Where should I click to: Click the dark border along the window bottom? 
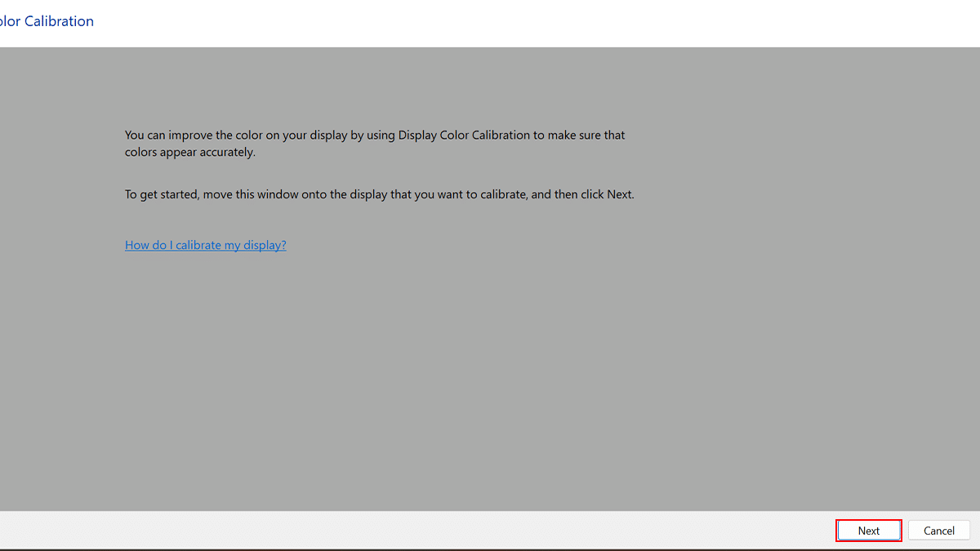click(490, 549)
